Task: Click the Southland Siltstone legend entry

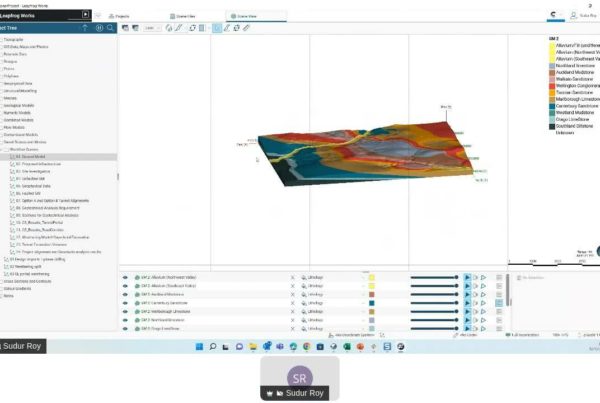Action: pos(571,126)
